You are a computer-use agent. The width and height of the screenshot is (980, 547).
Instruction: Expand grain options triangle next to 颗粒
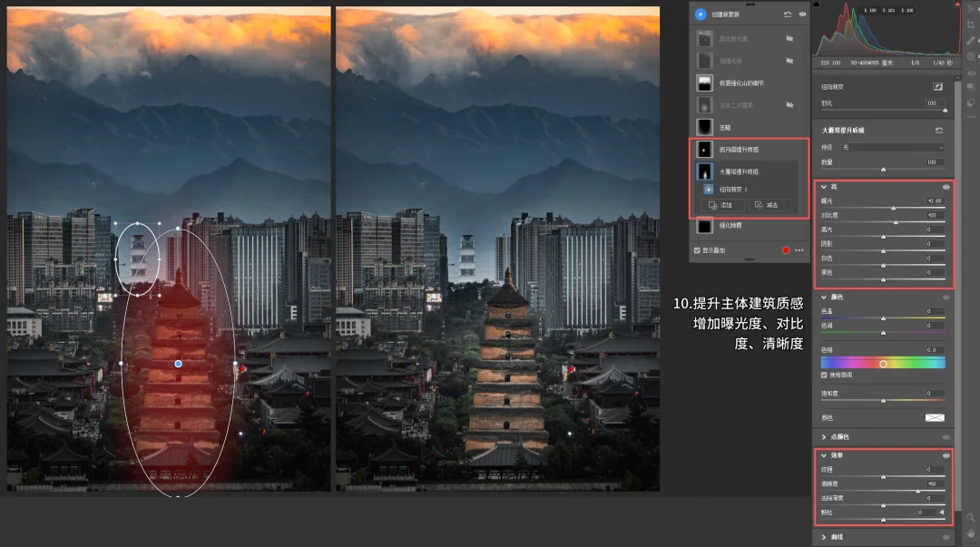(x=942, y=512)
